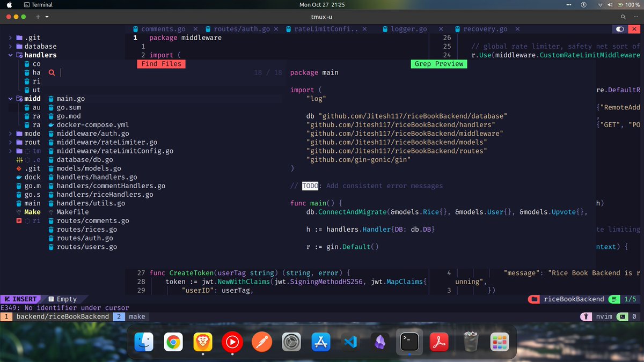
Task: Select tmux window 2 make
Action: (x=130, y=316)
